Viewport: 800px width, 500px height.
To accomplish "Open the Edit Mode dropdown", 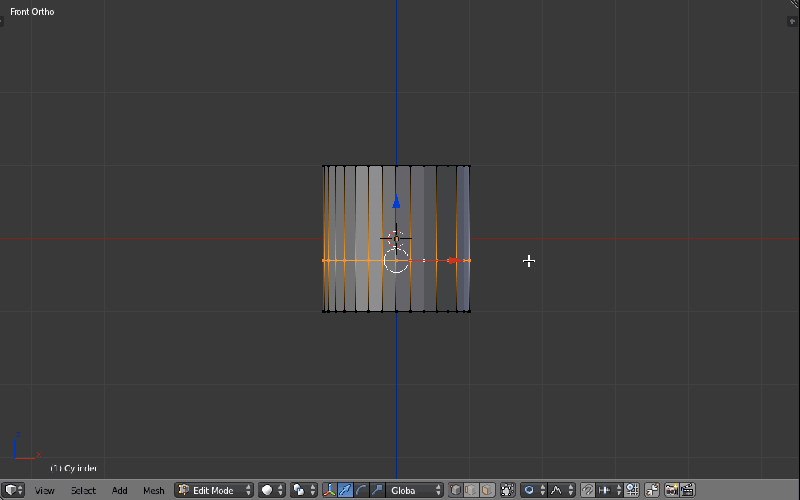I will pos(214,490).
